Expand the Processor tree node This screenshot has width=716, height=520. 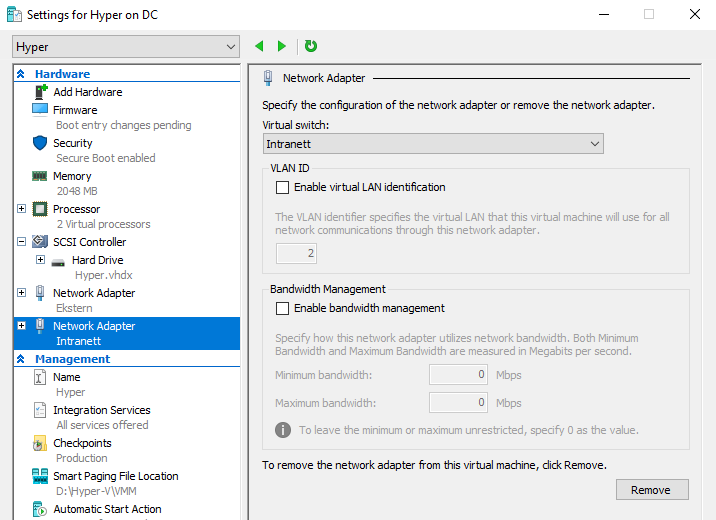[x=22, y=209]
